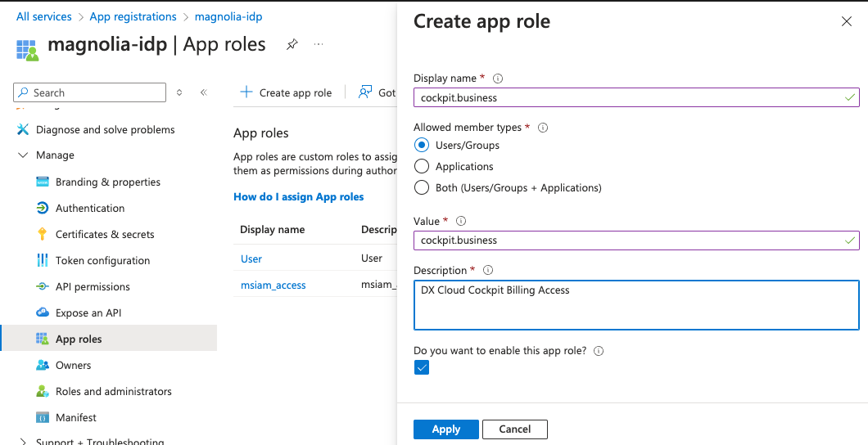Click the Certificates & secrets key icon
Screen dimensions: 868x445
(42, 234)
